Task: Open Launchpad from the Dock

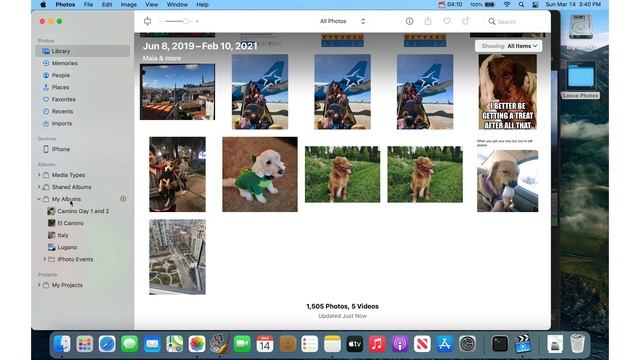Action: click(x=84, y=344)
